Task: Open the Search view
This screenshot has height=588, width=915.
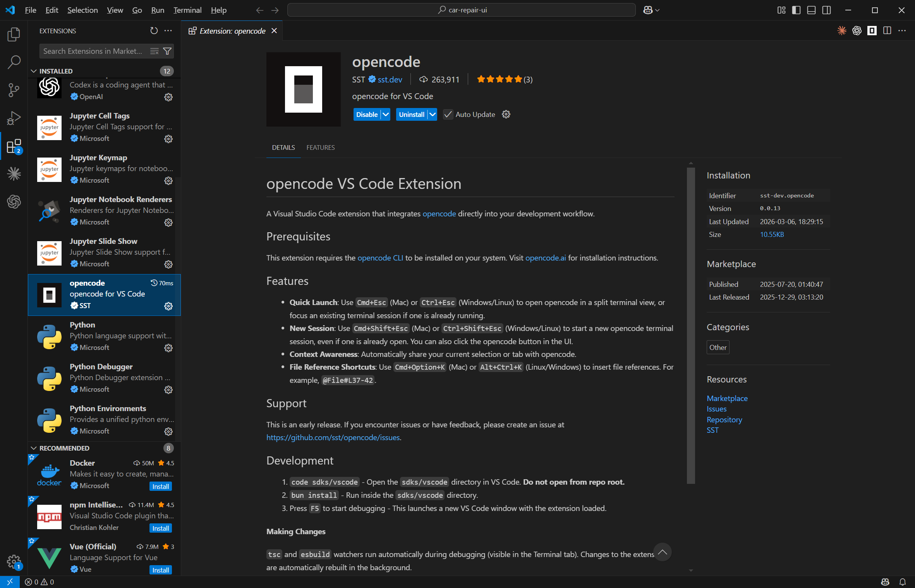Action: point(14,62)
